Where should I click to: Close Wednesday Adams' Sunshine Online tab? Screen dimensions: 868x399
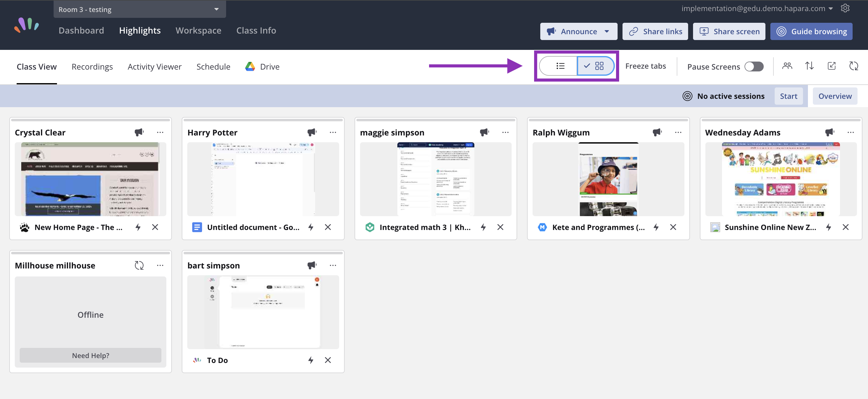pyautogui.click(x=846, y=227)
